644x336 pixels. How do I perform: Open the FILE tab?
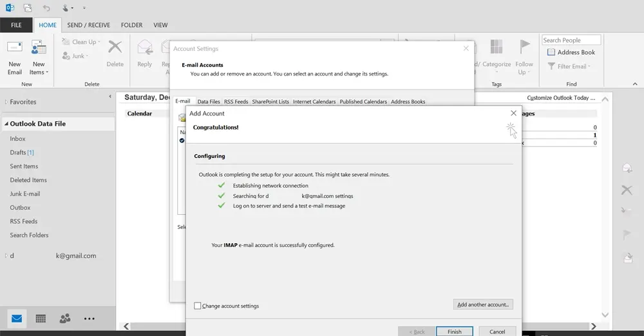[x=16, y=25]
